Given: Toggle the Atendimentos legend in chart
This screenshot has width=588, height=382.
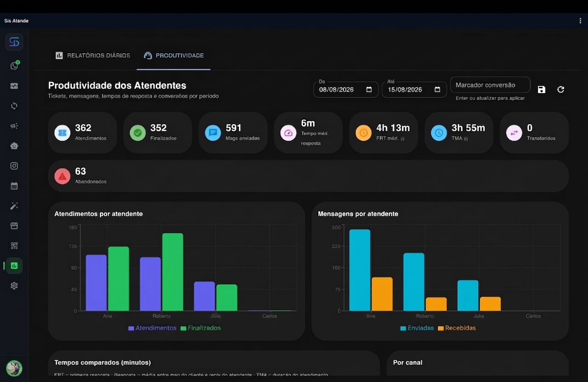Looking at the screenshot, I should [x=152, y=328].
